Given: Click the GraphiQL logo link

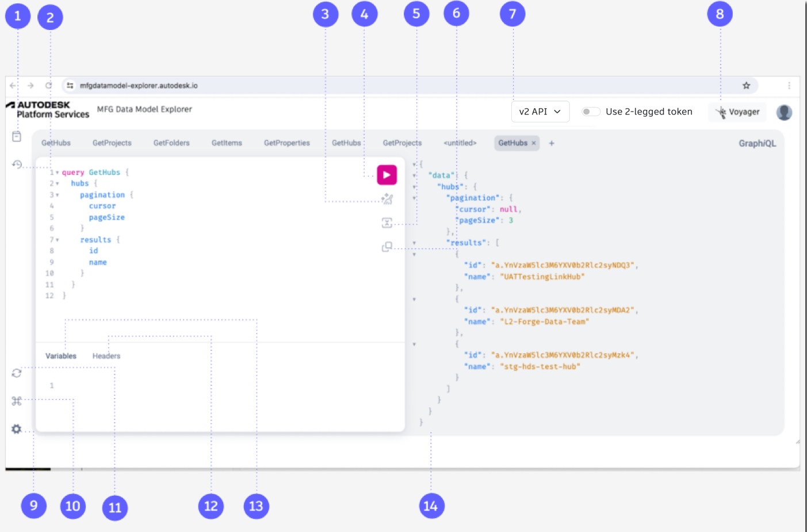Looking at the screenshot, I should tap(757, 143).
